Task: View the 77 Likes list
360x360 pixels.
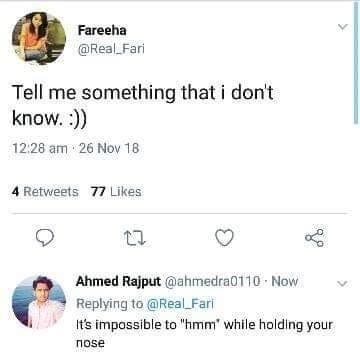Action: [x=116, y=192]
